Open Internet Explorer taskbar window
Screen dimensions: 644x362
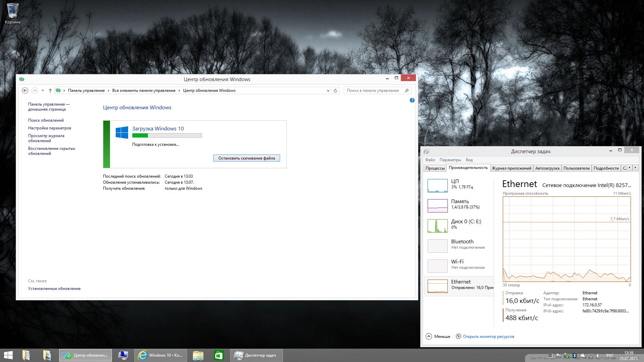coord(160,355)
